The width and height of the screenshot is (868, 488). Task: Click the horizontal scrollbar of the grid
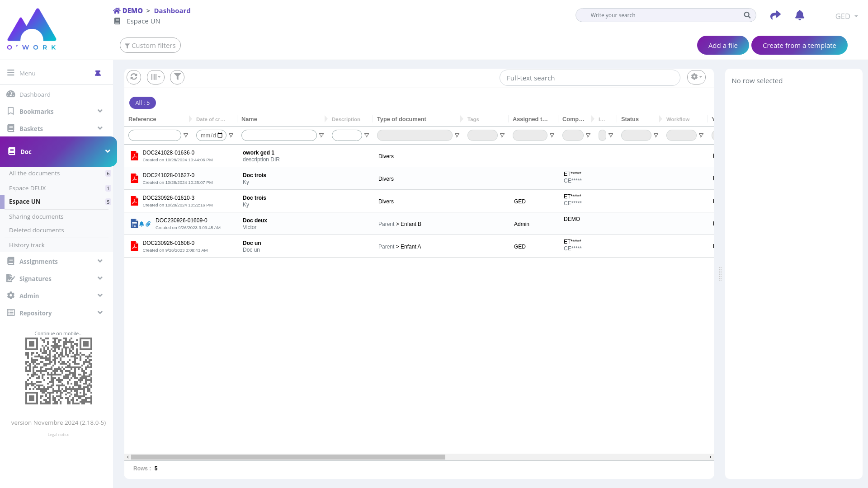[288, 457]
